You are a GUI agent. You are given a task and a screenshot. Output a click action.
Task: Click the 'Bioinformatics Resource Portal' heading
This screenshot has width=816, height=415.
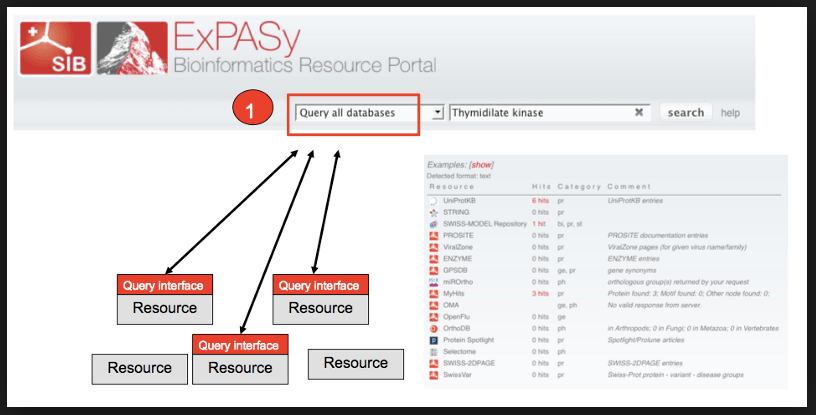pyautogui.click(x=304, y=66)
